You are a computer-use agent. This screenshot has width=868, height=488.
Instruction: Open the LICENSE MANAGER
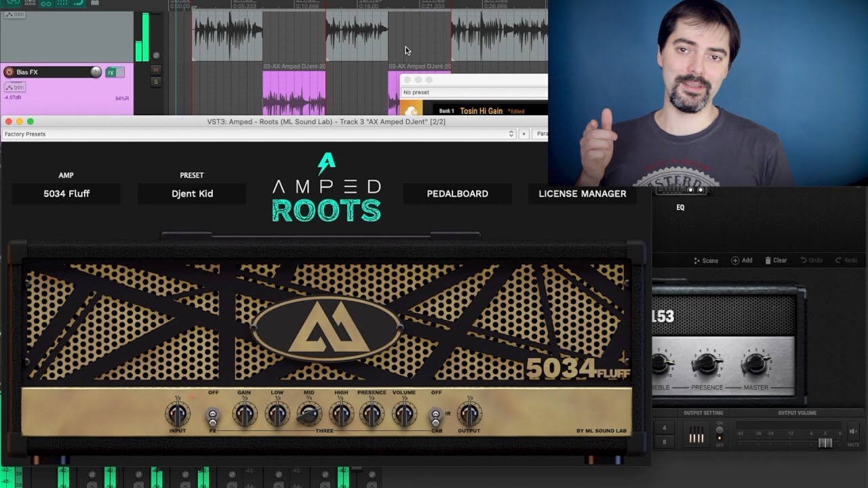click(583, 194)
